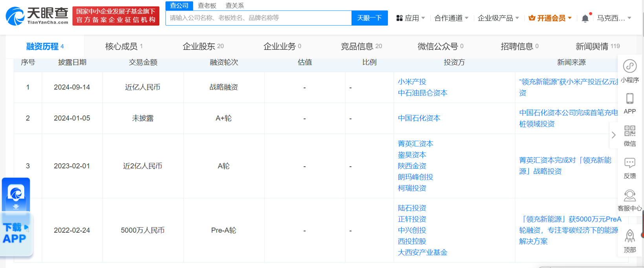Click the A+轮 round cell

point(223,118)
